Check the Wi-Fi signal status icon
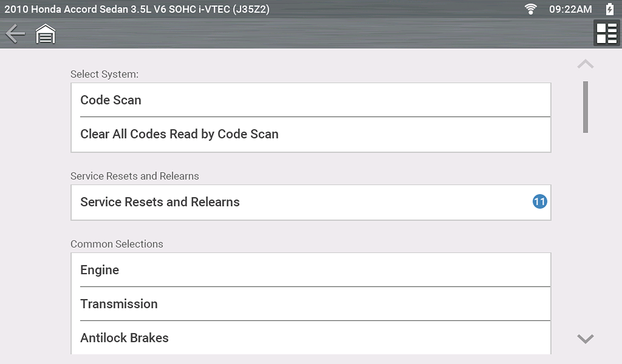 [x=531, y=9]
